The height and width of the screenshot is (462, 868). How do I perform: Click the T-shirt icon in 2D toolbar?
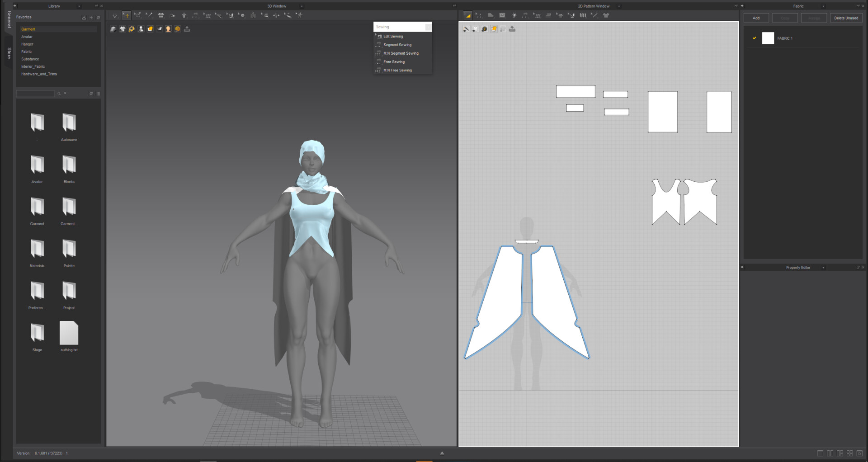pyautogui.click(x=606, y=15)
